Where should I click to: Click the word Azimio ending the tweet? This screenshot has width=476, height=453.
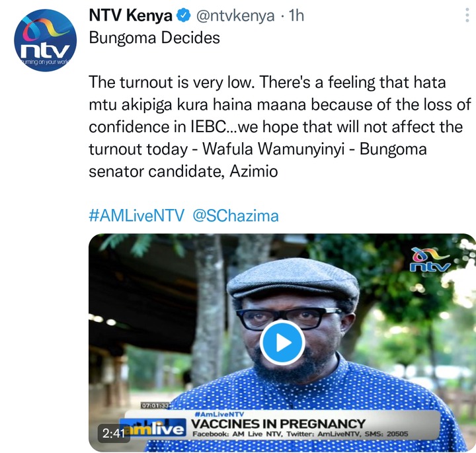(253, 171)
